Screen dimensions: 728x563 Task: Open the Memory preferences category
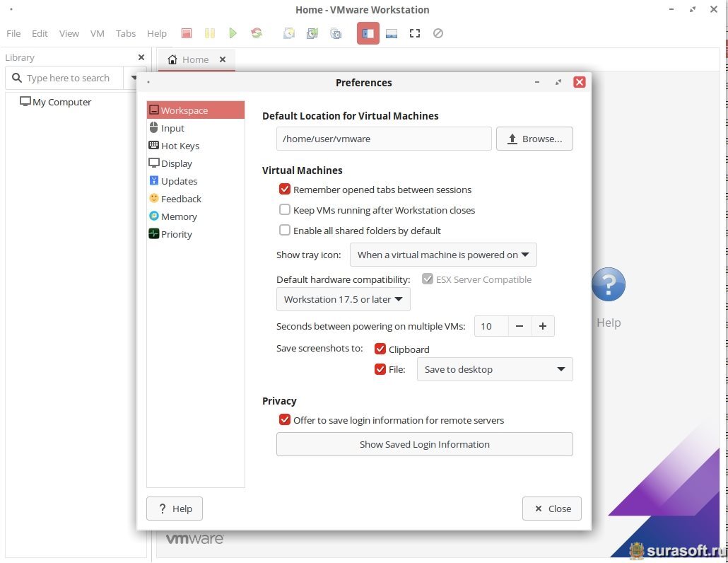[196, 216]
